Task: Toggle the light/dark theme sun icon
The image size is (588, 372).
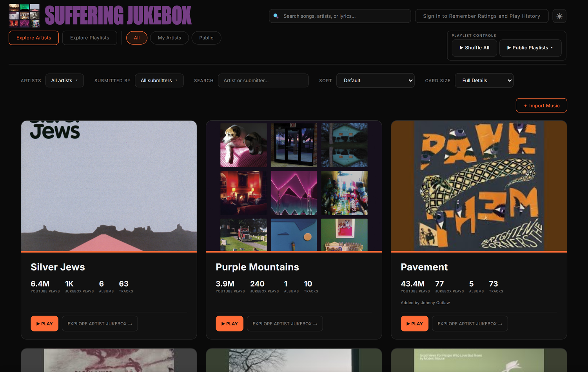Action: pos(559,16)
